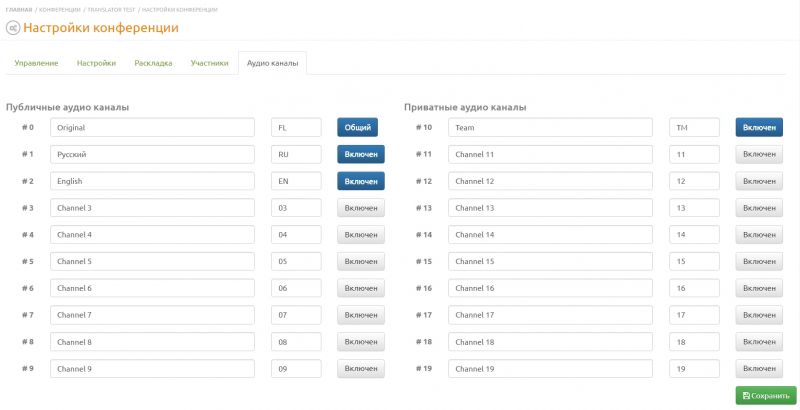
Task: Save settings with the Сохранить button
Action: [766, 396]
